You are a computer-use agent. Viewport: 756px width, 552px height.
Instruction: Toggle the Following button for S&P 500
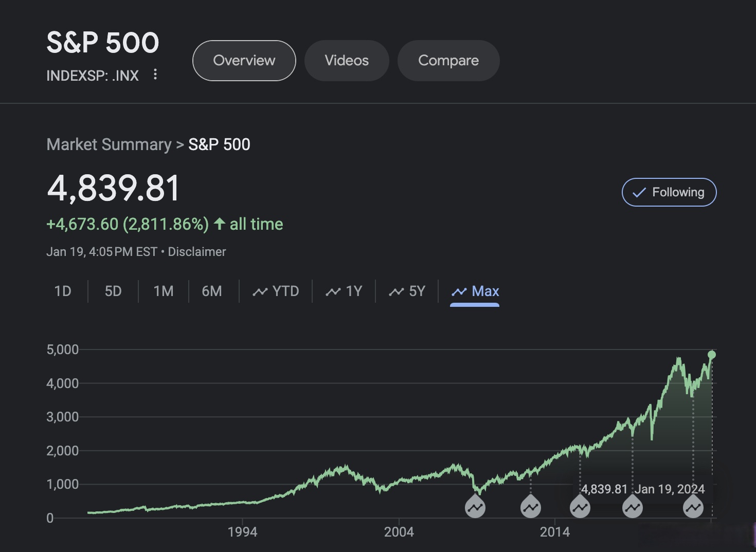point(669,192)
